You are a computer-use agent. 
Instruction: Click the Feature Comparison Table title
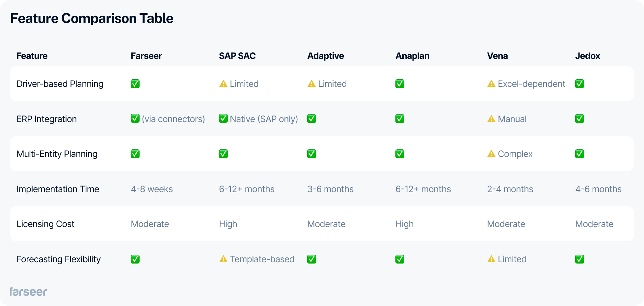point(92,18)
